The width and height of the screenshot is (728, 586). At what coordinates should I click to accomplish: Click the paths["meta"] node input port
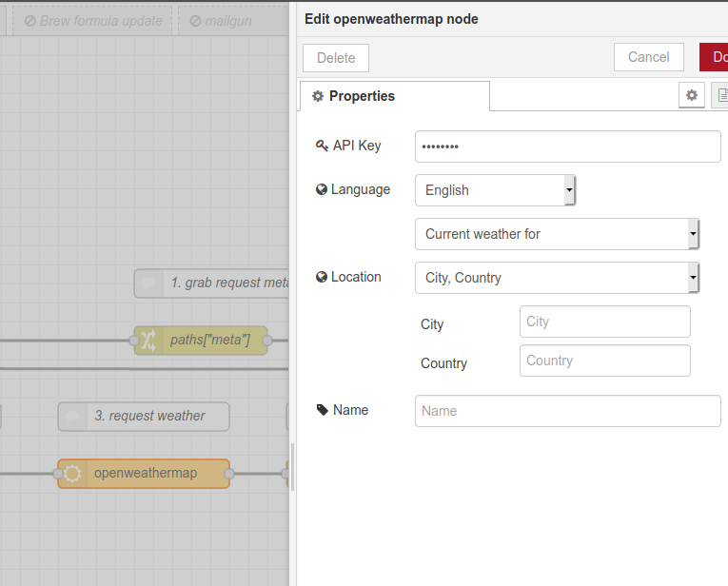[134, 340]
